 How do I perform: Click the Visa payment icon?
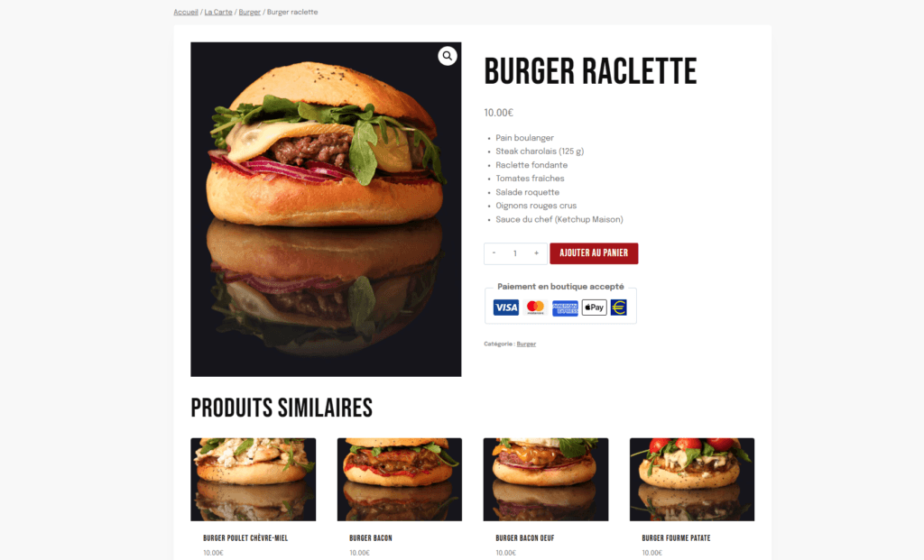pyautogui.click(x=505, y=308)
